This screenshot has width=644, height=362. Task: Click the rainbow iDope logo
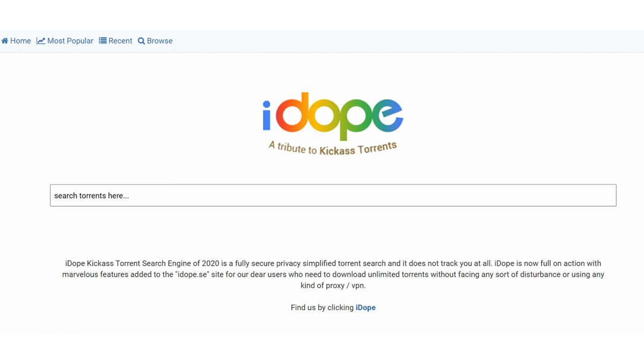(333, 116)
